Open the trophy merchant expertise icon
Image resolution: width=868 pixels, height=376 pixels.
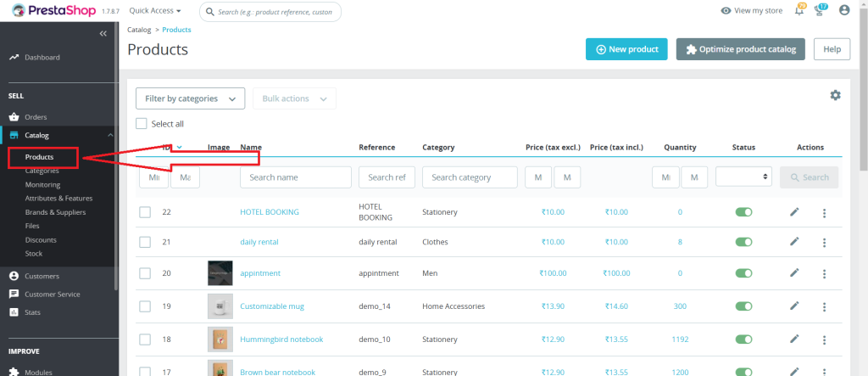[x=820, y=10]
